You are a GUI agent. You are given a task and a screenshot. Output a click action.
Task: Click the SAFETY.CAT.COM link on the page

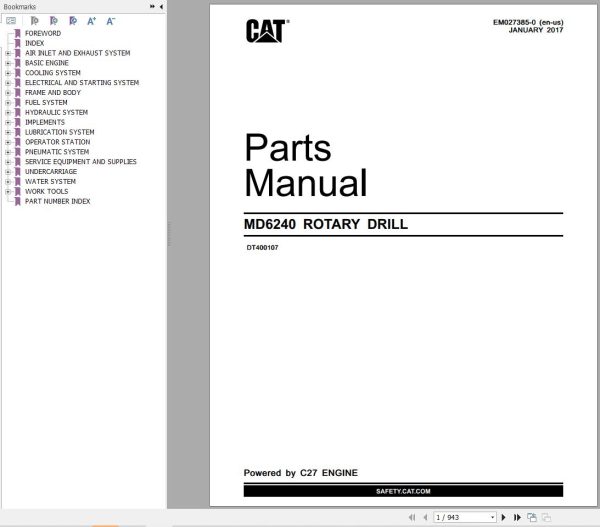(x=403, y=491)
